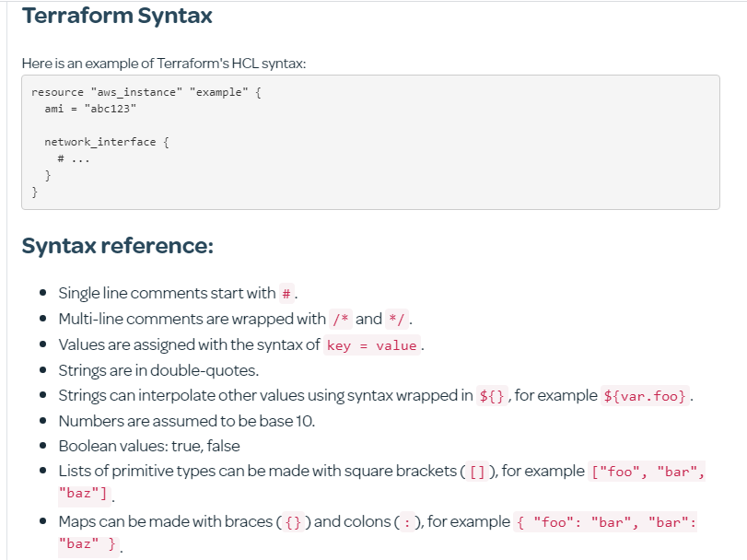This screenshot has width=747, height=560.
Task: Click the inline '[]' code snippet
Action: pos(477,472)
